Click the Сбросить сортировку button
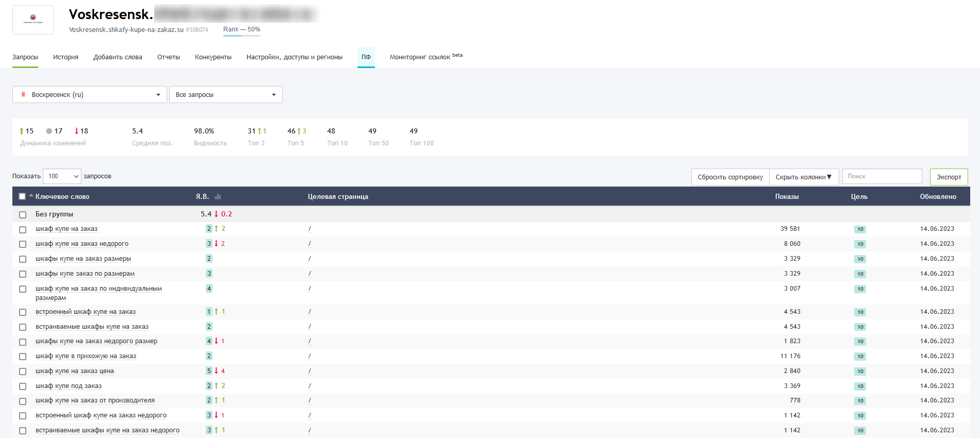Image resolution: width=980 pixels, height=438 pixels. (x=730, y=177)
